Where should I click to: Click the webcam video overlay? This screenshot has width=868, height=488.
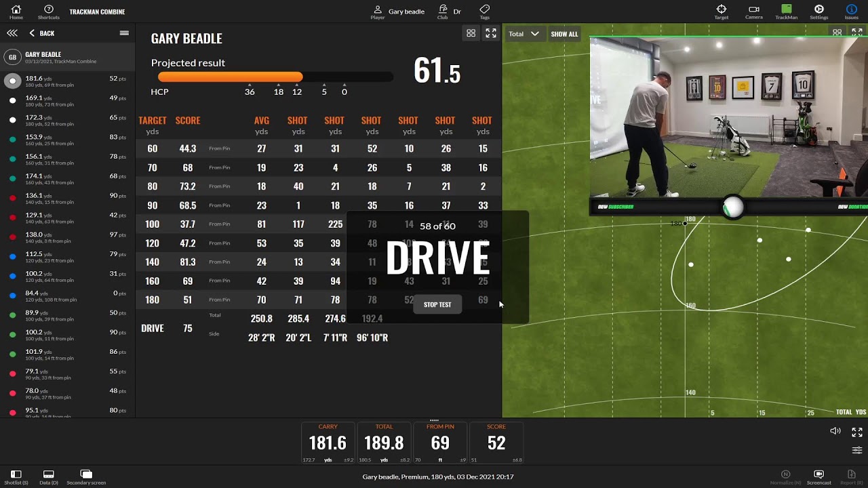tap(728, 117)
